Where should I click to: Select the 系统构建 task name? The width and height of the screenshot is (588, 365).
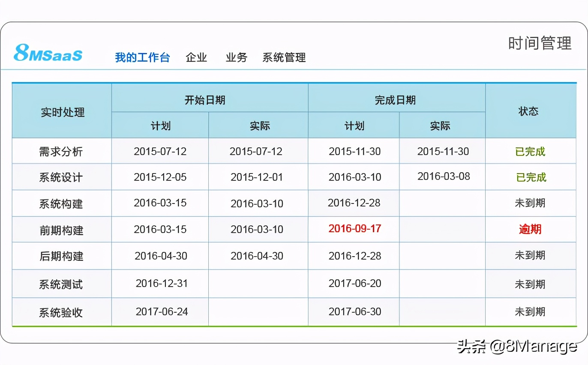(x=61, y=203)
